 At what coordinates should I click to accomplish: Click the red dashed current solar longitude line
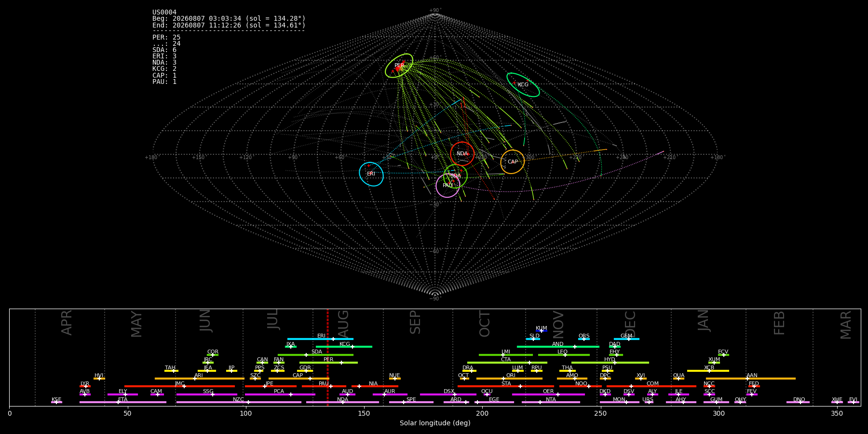327,357
